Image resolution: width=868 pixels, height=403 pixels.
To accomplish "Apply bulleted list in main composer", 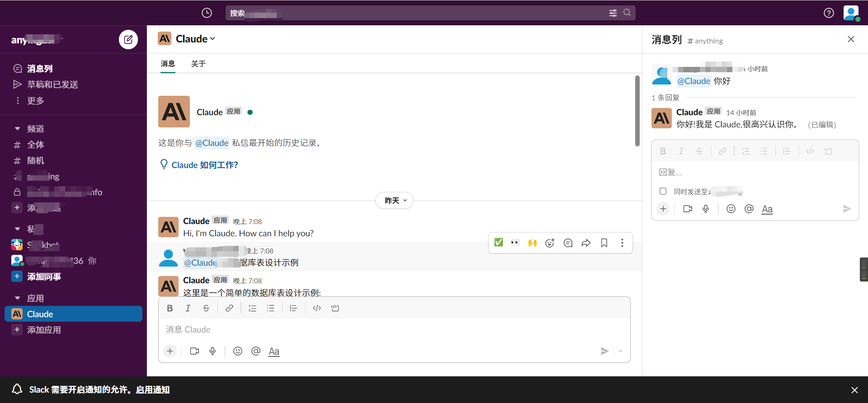I will [x=271, y=308].
